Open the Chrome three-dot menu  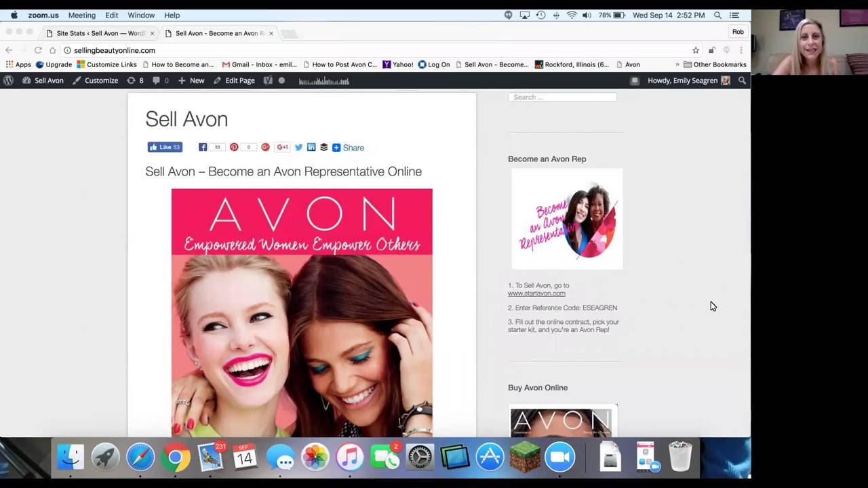click(x=741, y=50)
